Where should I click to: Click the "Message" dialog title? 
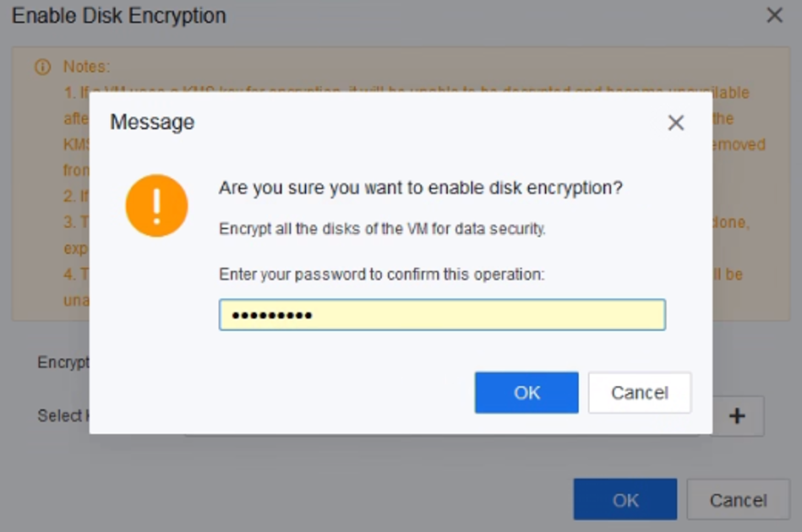click(152, 122)
